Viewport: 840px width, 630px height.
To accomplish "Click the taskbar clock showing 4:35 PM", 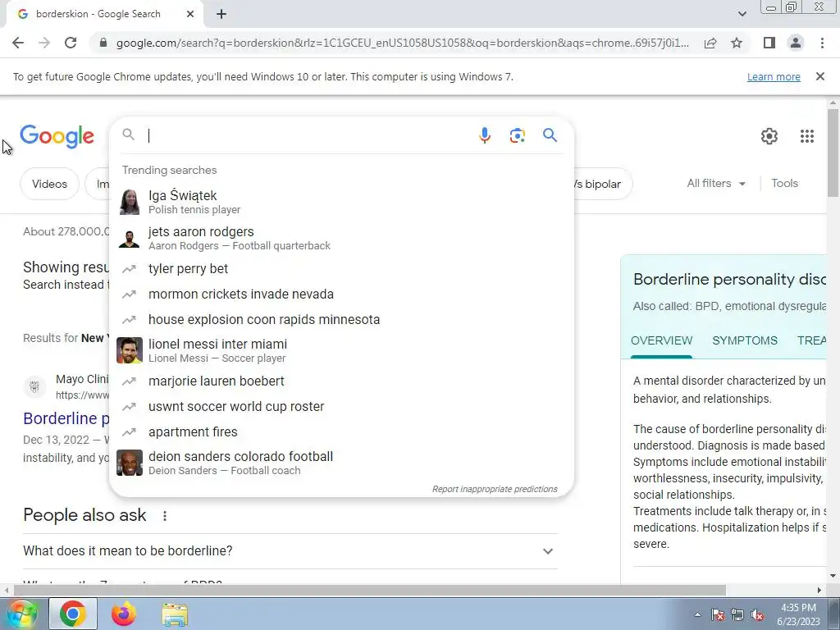I will [x=798, y=614].
